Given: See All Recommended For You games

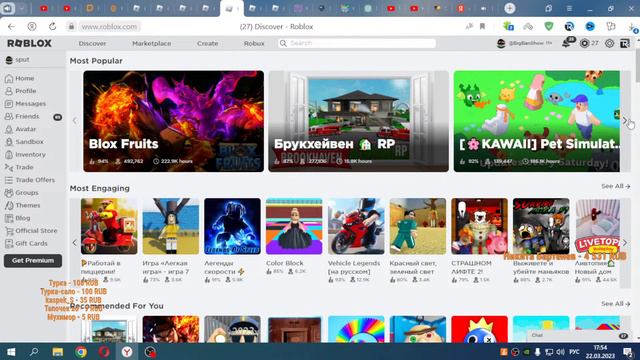Looking at the screenshot, I should 616,304.
